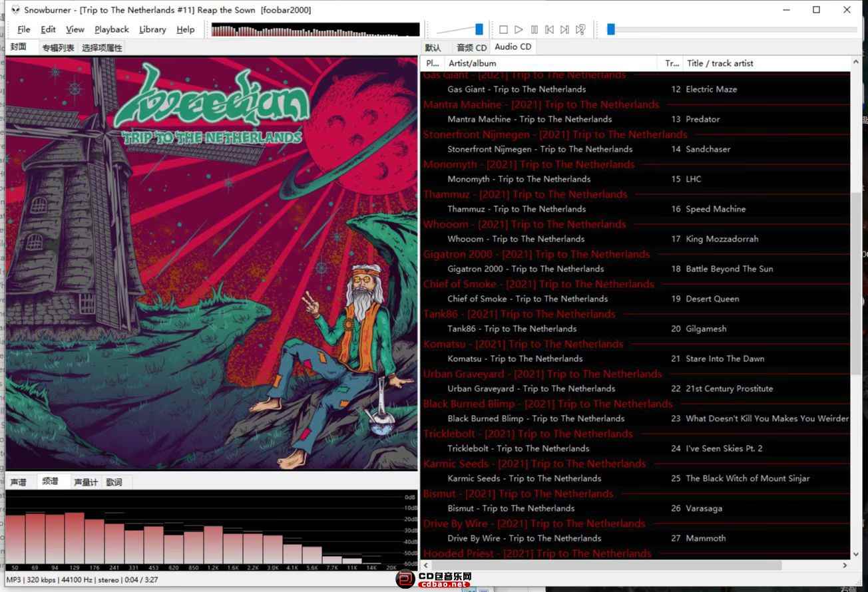Select track 21 Stare Into The Dawn

(636, 359)
